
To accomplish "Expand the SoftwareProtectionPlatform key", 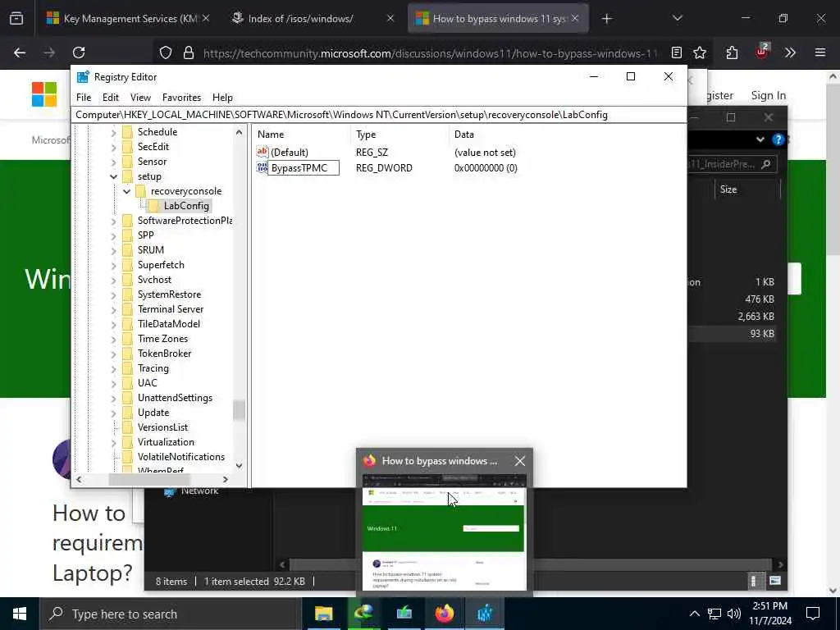I will tap(113, 221).
